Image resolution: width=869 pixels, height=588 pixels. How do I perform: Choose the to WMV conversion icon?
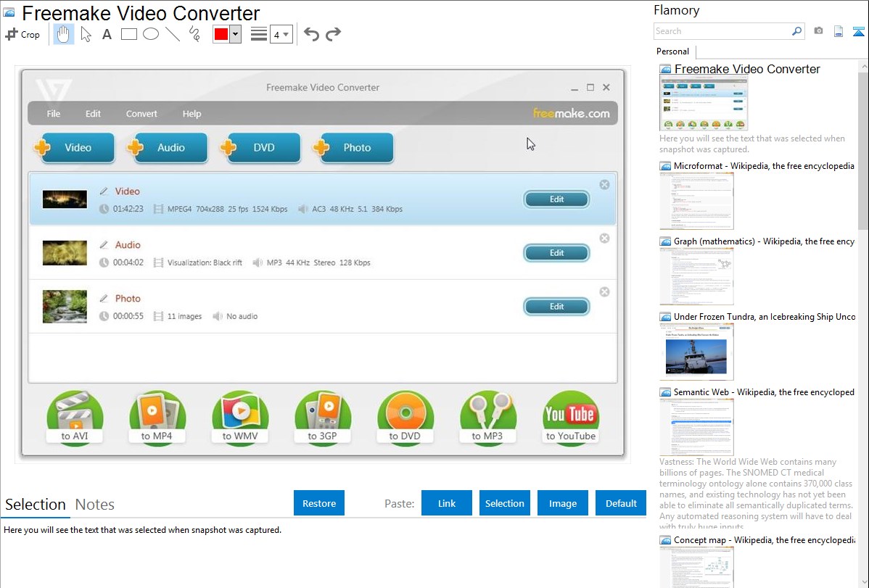click(240, 417)
